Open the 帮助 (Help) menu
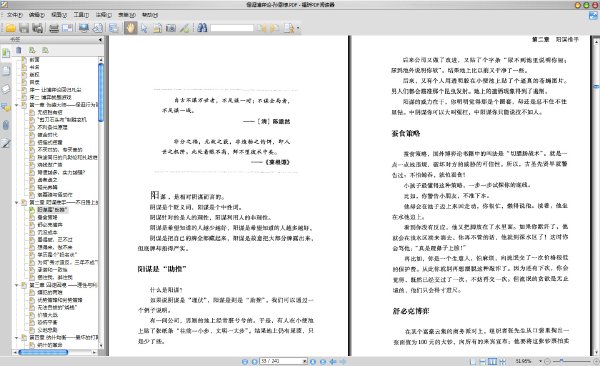The height and width of the screenshot is (366, 600). click(x=150, y=15)
